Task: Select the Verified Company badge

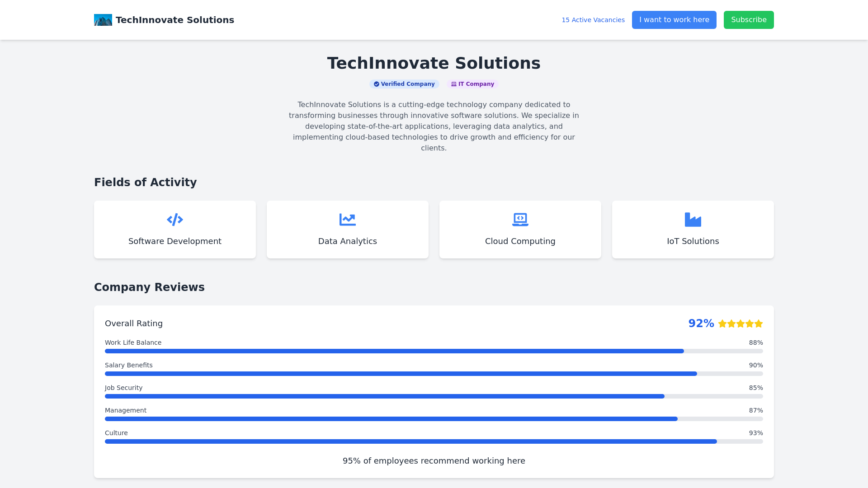Action: click(x=404, y=84)
